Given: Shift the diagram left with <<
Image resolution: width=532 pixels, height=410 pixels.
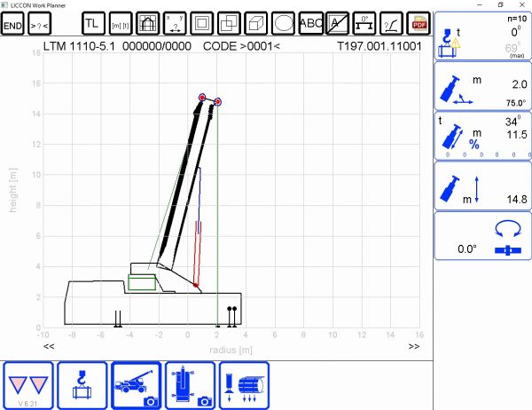Looking at the screenshot, I should click(x=49, y=346).
